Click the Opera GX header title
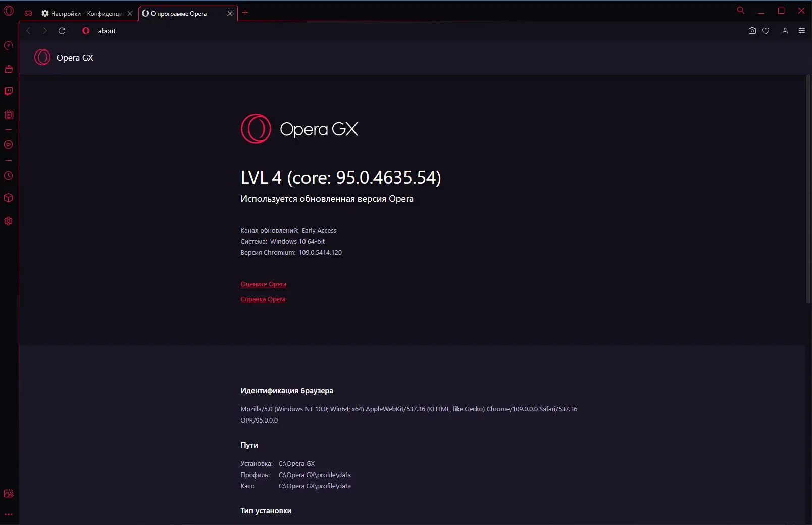The image size is (812, 525). point(75,58)
